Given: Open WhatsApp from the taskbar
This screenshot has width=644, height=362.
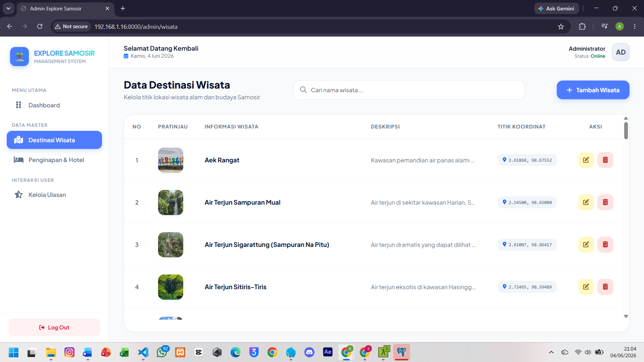Looking at the screenshot, I should pyautogui.click(x=162, y=352).
